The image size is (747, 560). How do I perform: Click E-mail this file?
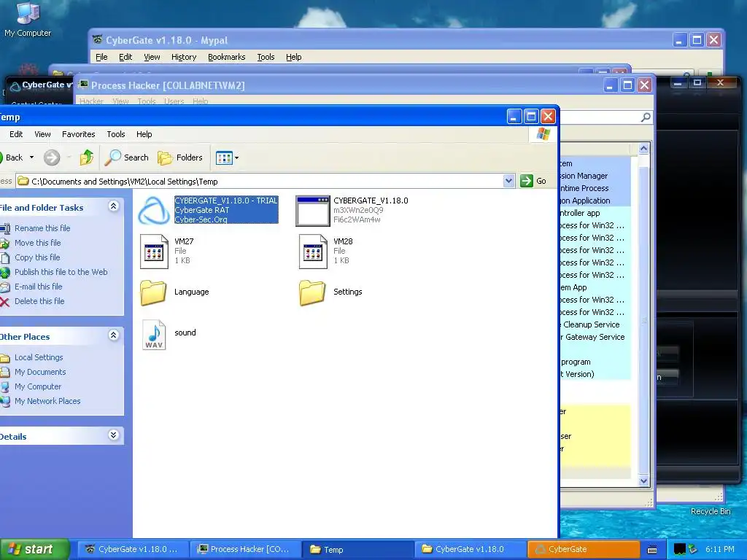[x=39, y=287]
